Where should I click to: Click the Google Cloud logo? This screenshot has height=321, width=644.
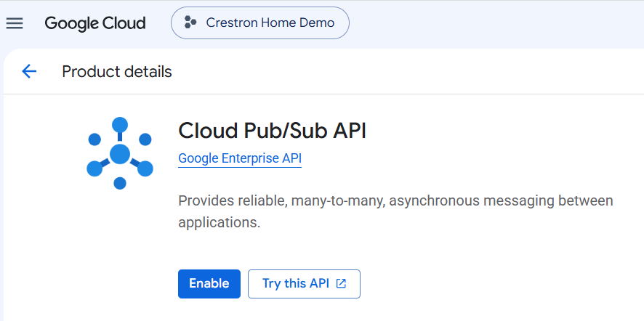tap(95, 23)
